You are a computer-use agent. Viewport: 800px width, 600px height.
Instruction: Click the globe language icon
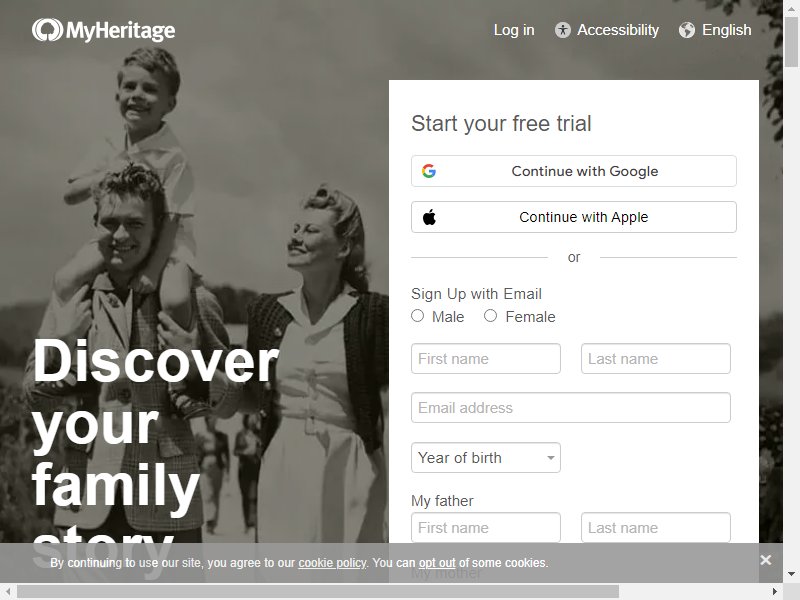coord(687,30)
